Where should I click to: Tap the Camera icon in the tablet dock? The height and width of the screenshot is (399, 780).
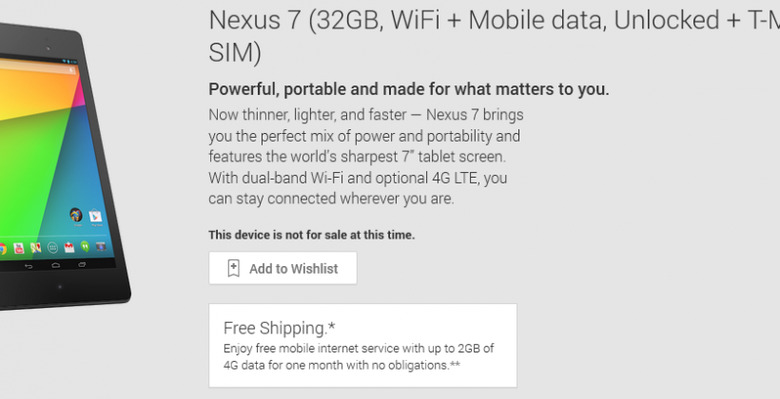(101, 246)
